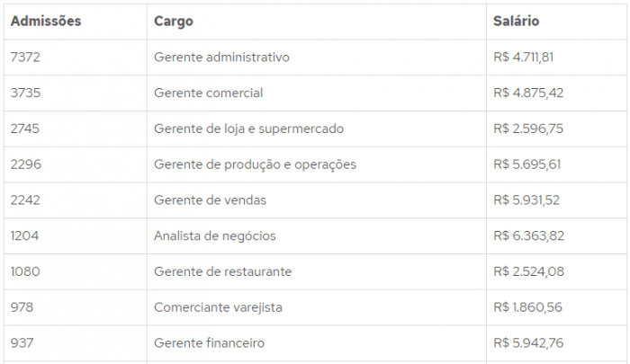The image size is (630, 364).
Task: Select the Gerente comercial cell
Action: click(209, 93)
